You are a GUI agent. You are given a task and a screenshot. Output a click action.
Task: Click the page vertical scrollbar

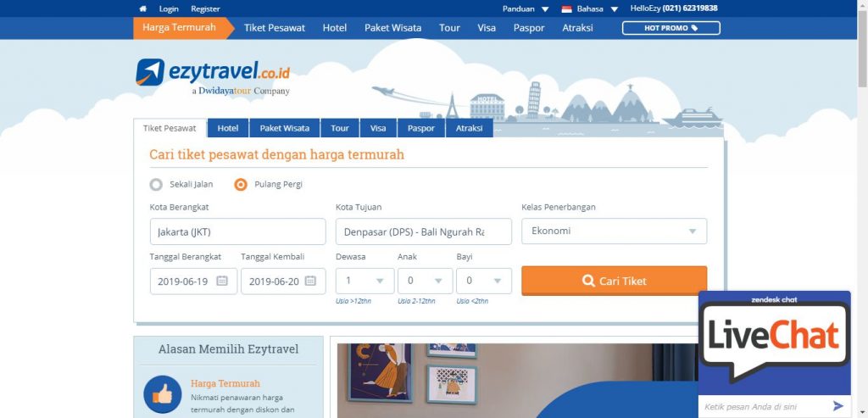click(862, 209)
